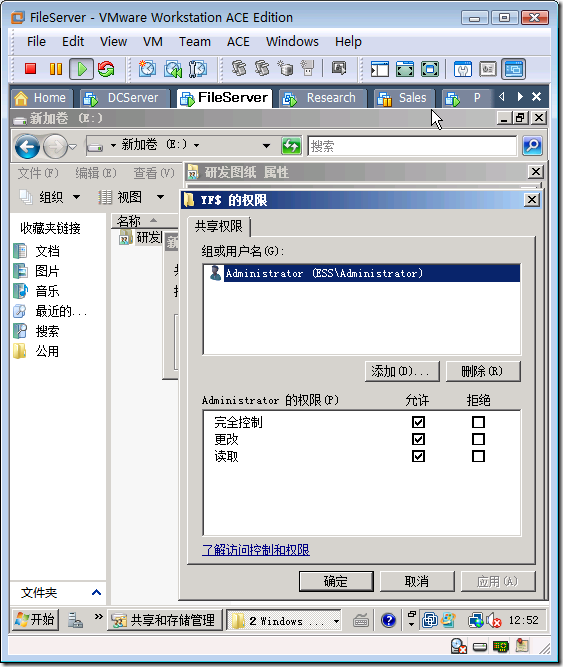563x667 pixels.
Task: Open 音乐 in the favorites links
Action: (47, 291)
